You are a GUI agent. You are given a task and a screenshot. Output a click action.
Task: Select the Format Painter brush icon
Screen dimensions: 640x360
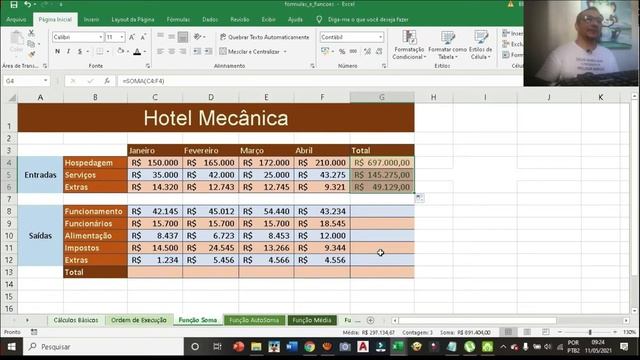click(31, 54)
